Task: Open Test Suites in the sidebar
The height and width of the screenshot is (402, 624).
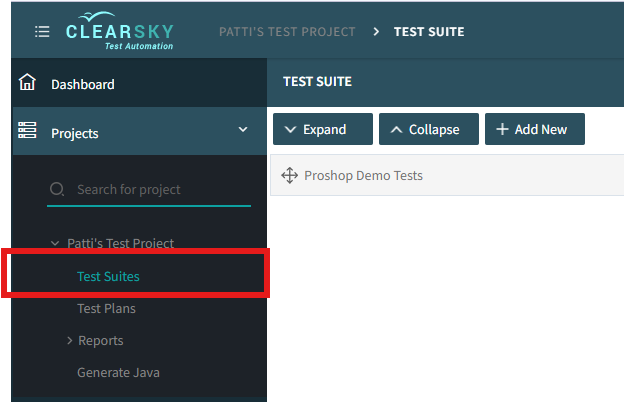Action: coord(108,276)
